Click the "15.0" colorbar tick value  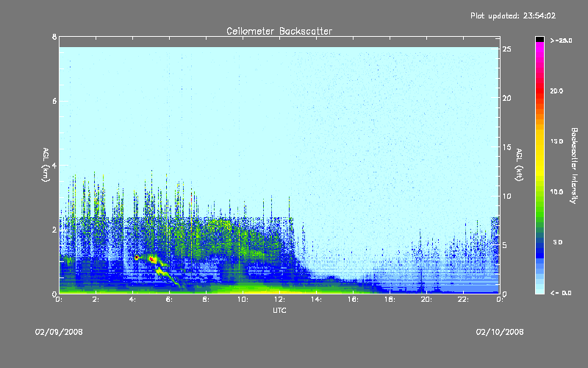556,141
